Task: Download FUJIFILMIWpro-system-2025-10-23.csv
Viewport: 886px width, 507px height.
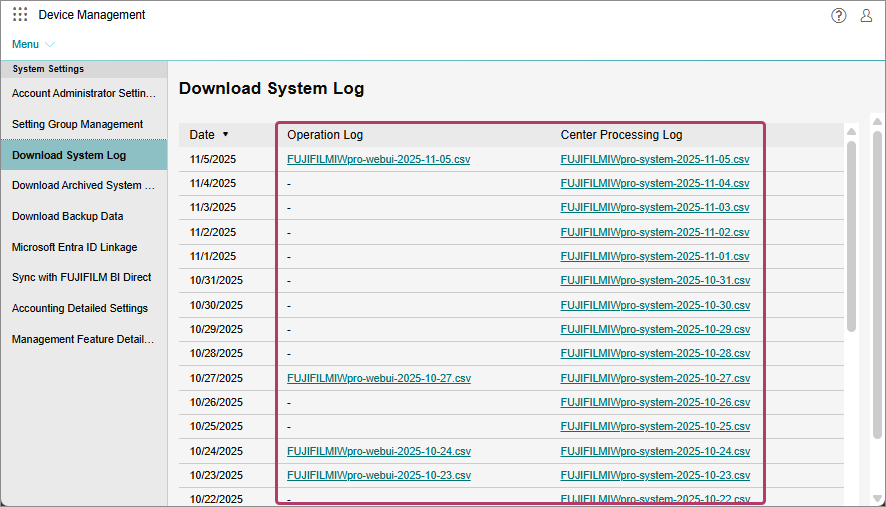Action: 655,475
